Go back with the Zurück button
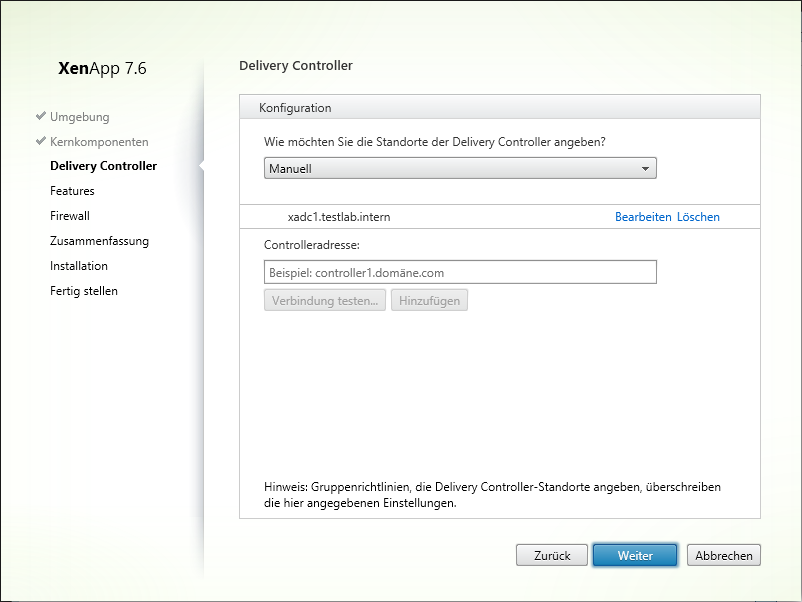The width and height of the screenshot is (802, 602). [552, 555]
